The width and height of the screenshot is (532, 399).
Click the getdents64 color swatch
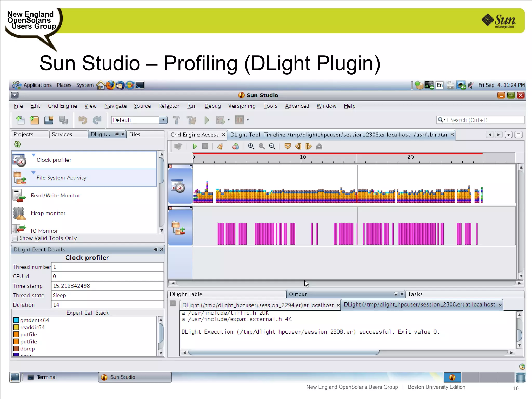click(16, 320)
